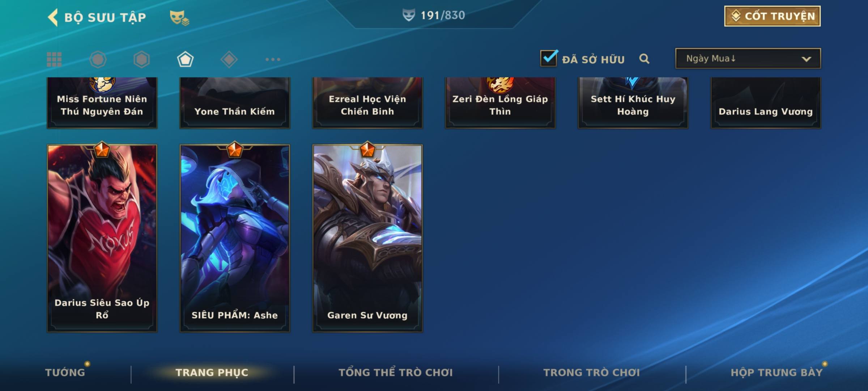Expand sort options with the chevron arrow
The height and width of the screenshot is (391, 868).
pyautogui.click(x=806, y=59)
